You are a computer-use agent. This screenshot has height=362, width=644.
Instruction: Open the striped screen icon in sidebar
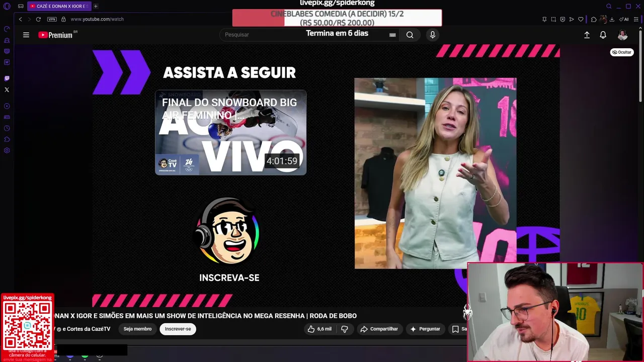coord(7,51)
